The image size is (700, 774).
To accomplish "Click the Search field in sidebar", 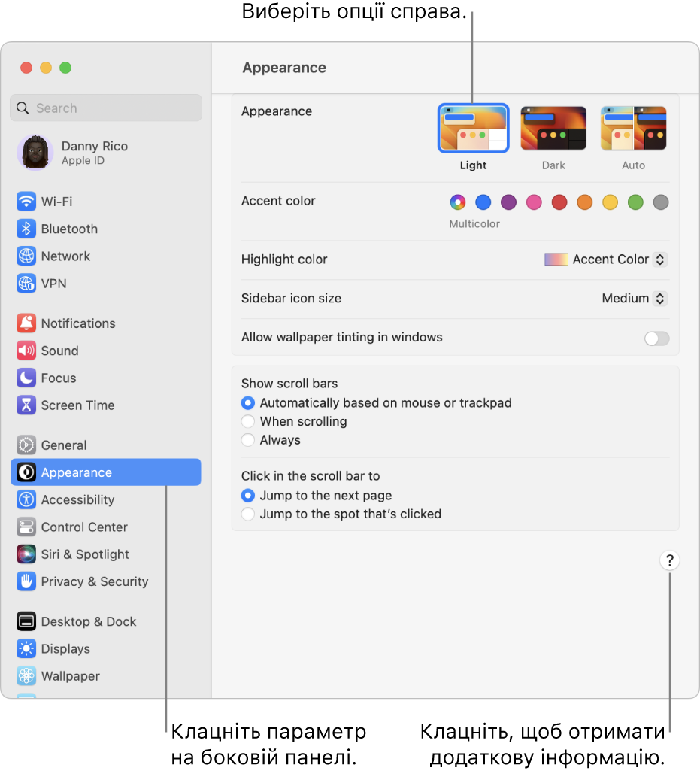I will (106, 108).
